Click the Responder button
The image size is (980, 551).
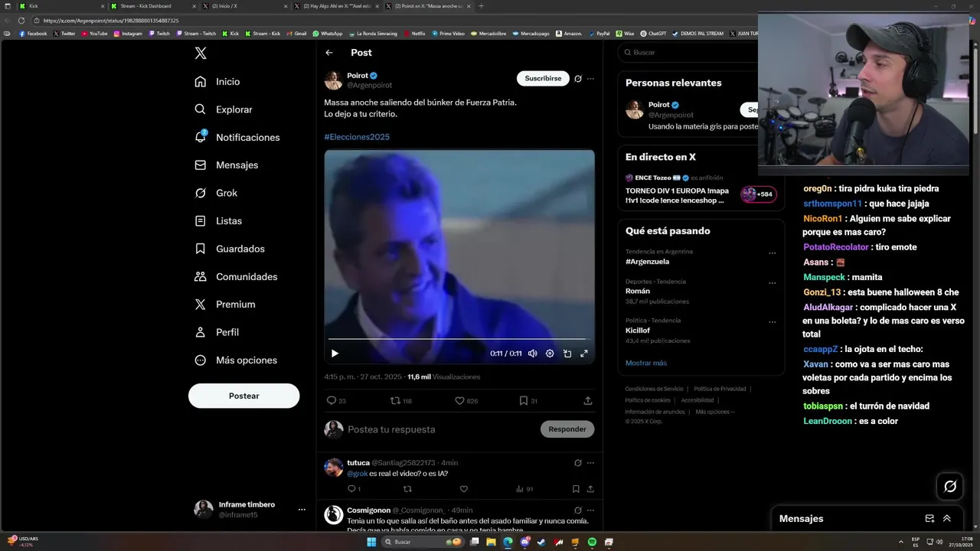(567, 429)
